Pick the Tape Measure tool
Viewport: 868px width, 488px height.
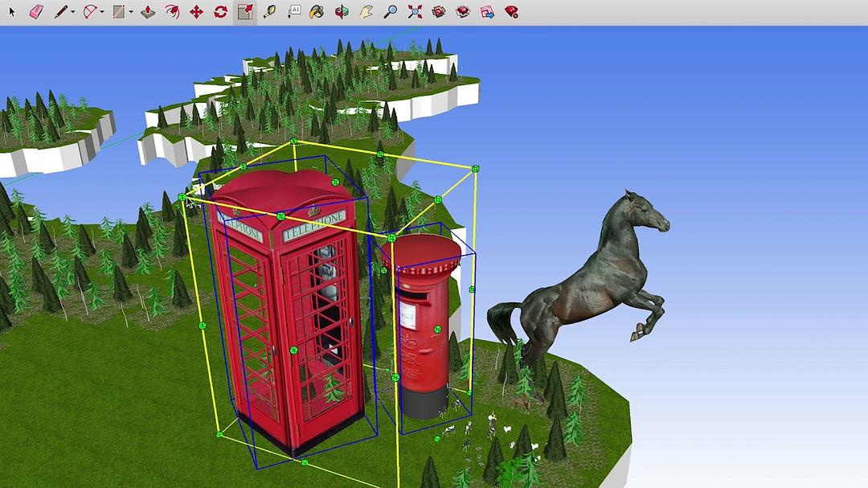click(269, 12)
